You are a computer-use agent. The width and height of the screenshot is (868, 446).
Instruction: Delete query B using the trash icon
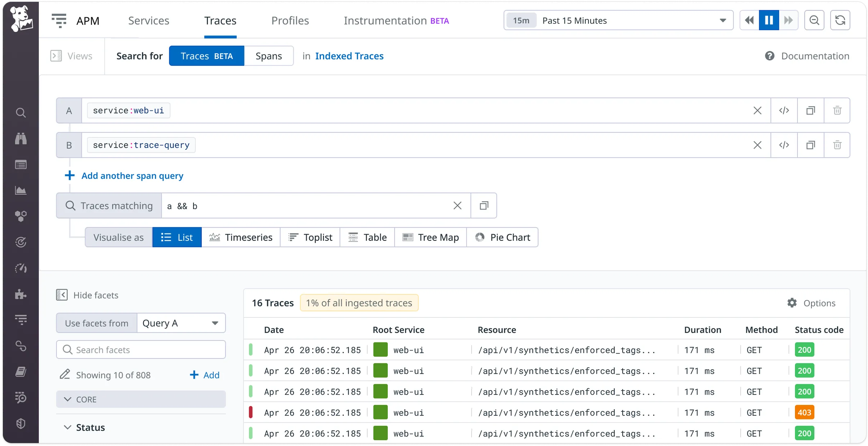[837, 145]
